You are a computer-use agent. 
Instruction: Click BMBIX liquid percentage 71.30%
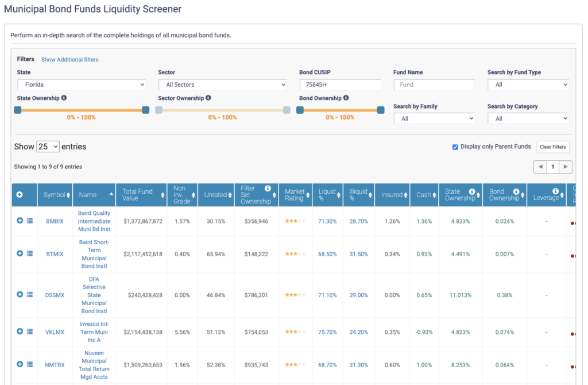click(x=327, y=221)
